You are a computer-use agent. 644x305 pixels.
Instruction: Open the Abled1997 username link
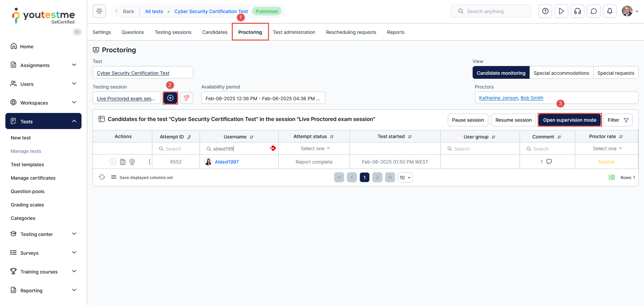click(x=227, y=162)
